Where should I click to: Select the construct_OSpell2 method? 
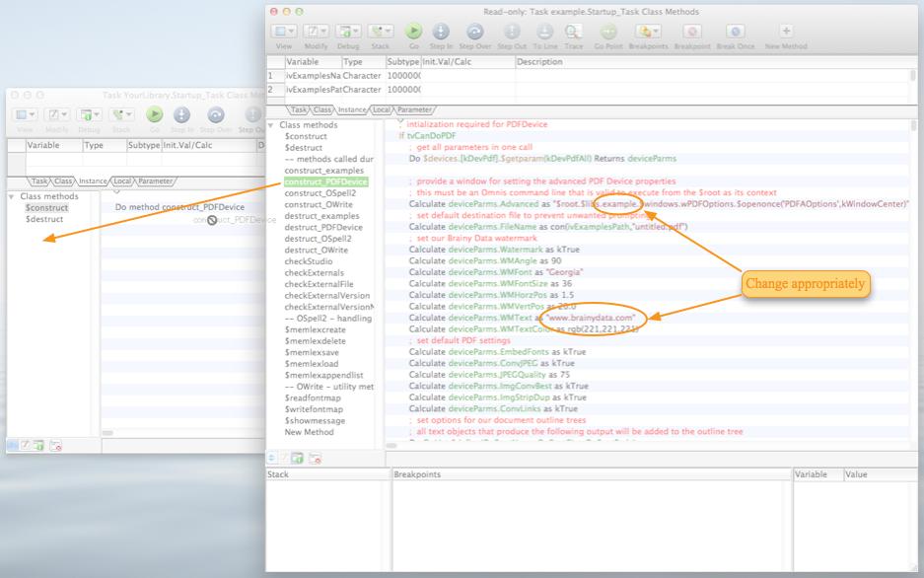320,192
